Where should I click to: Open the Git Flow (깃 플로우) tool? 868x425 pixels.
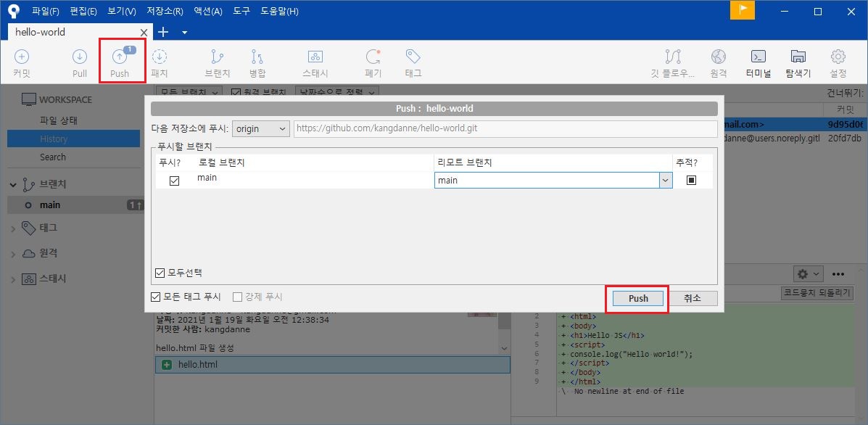[673, 62]
